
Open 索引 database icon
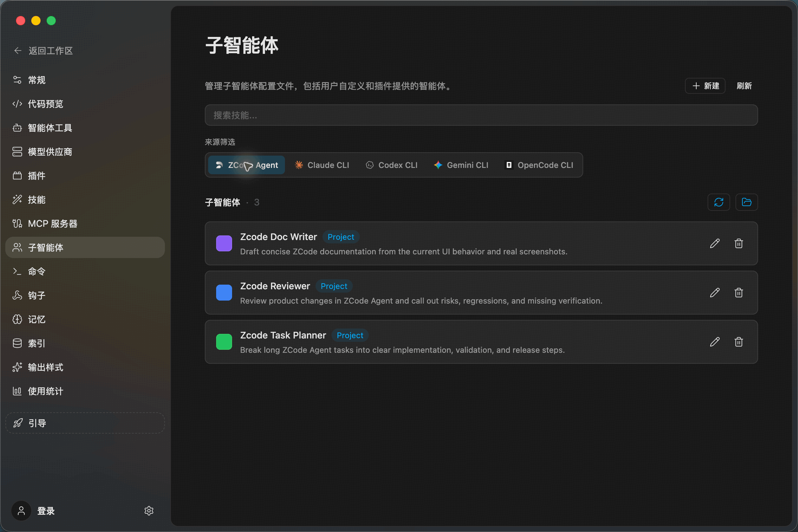pyautogui.click(x=17, y=343)
